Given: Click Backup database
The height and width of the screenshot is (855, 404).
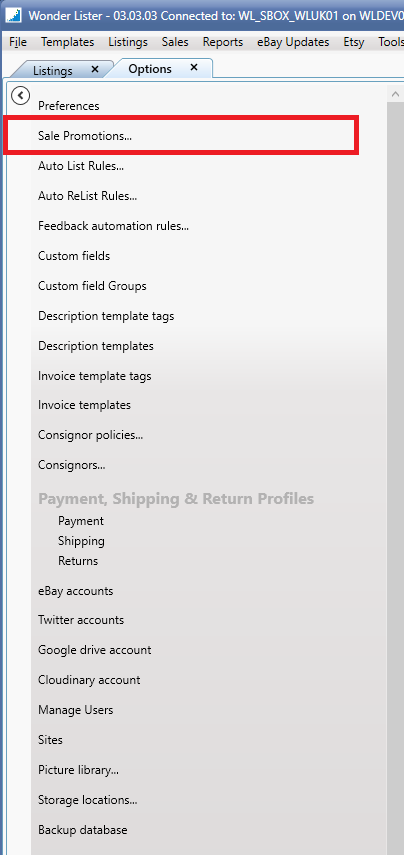Looking at the screenshot, I should (x=82, y=830).
